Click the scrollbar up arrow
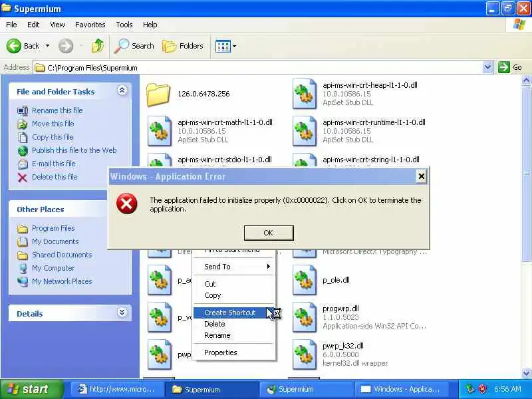The height and width of the screenshot is (399, 532). [x=526, y=80]
